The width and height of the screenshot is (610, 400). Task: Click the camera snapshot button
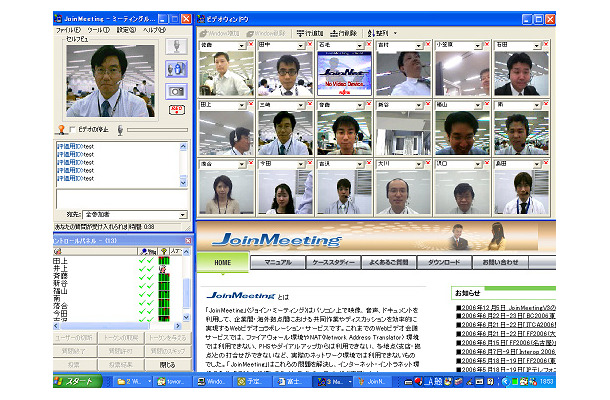[176, 91]
